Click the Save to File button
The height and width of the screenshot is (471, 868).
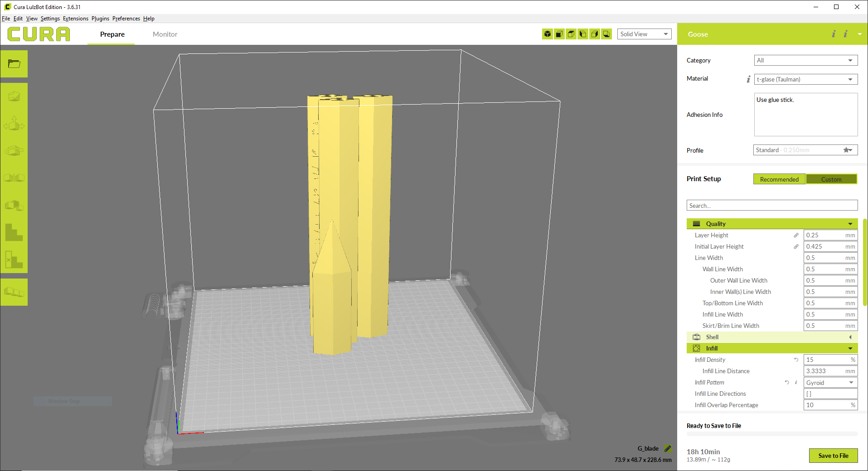click(833, 456)
